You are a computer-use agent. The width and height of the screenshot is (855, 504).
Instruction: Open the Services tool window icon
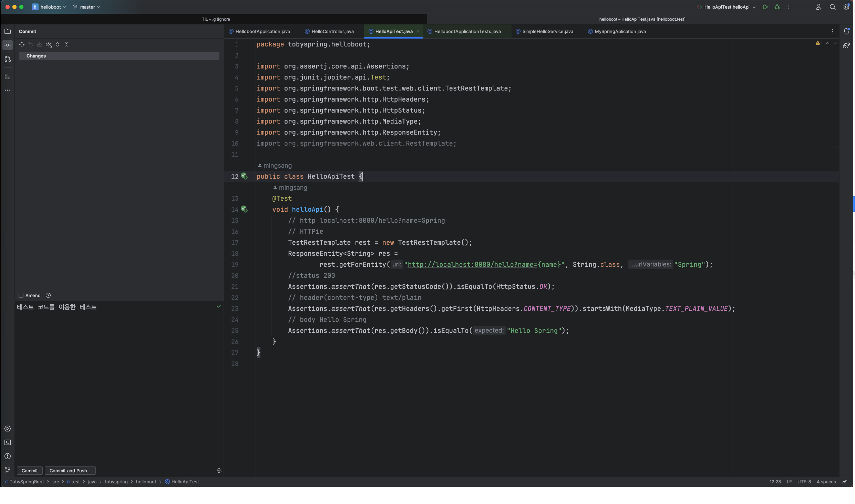click(8, 429)
